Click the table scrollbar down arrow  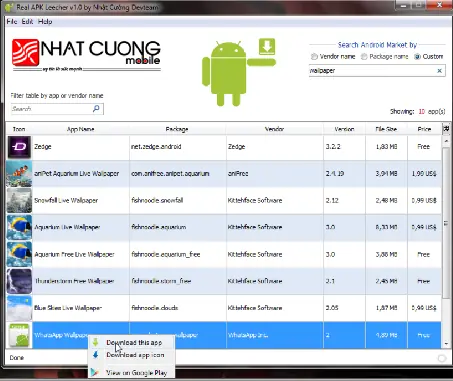446,344
